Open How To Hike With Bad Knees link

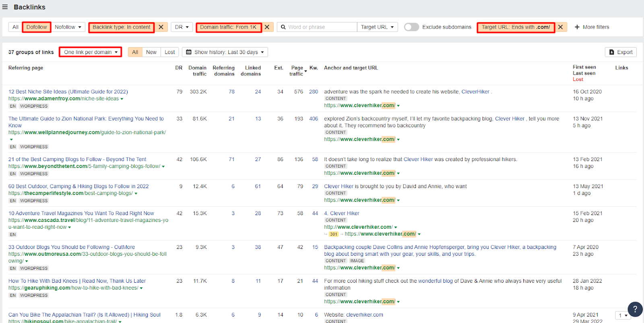click(x=77, y=281)
